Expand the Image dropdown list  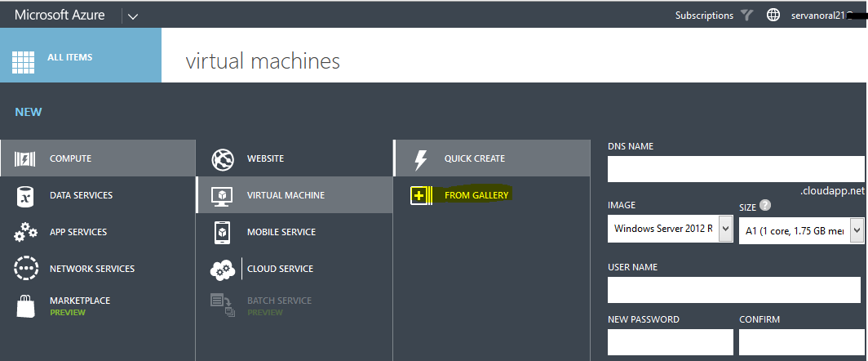pyautogui.click(x=725, y=229)
